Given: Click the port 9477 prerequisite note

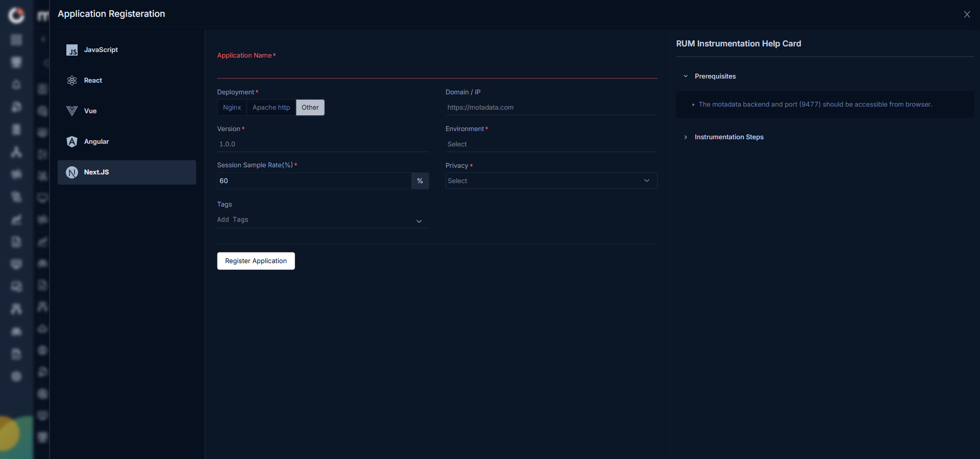Looking at the screenshot, I should coord(815,105).
